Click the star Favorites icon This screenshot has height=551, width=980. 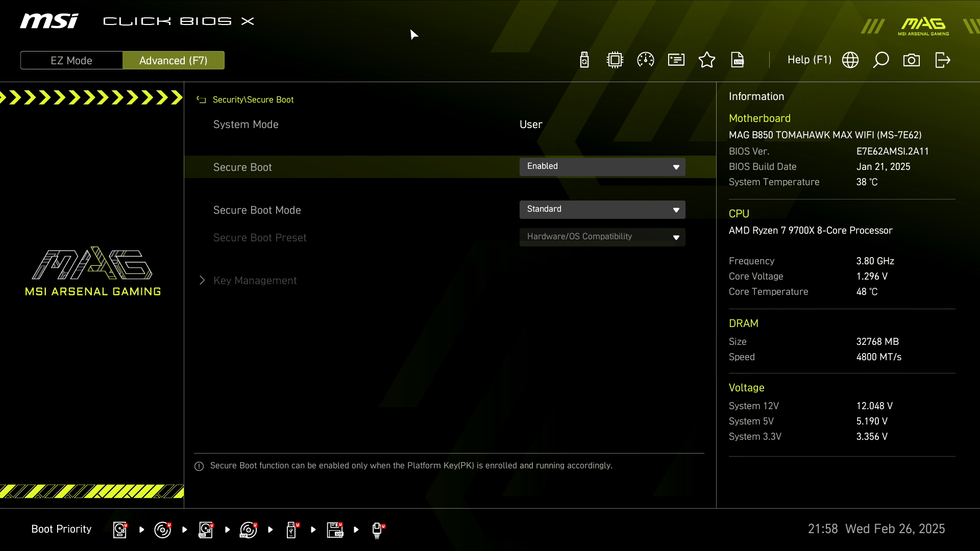point(707,60)
